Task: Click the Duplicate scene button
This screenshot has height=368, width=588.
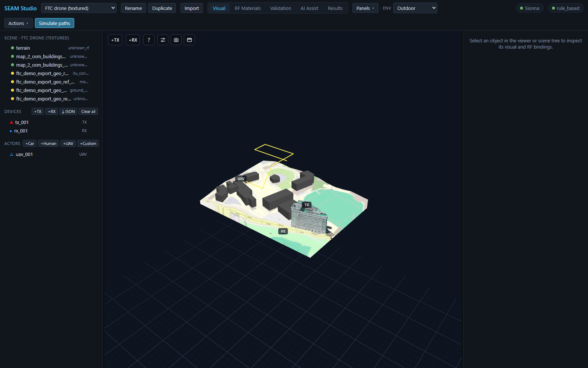Action: (162, 8)
